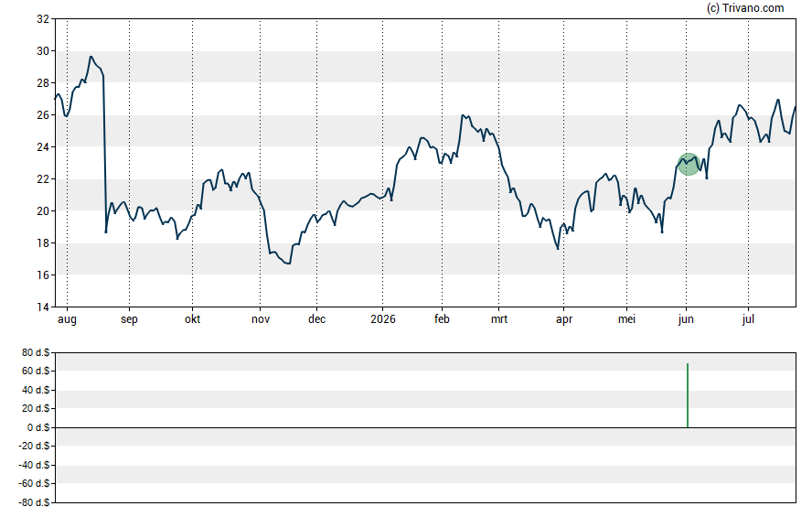This screenshot has height=517, width=812.
Task: Click the green circle marker on the price line
Action: pos(689,164)
